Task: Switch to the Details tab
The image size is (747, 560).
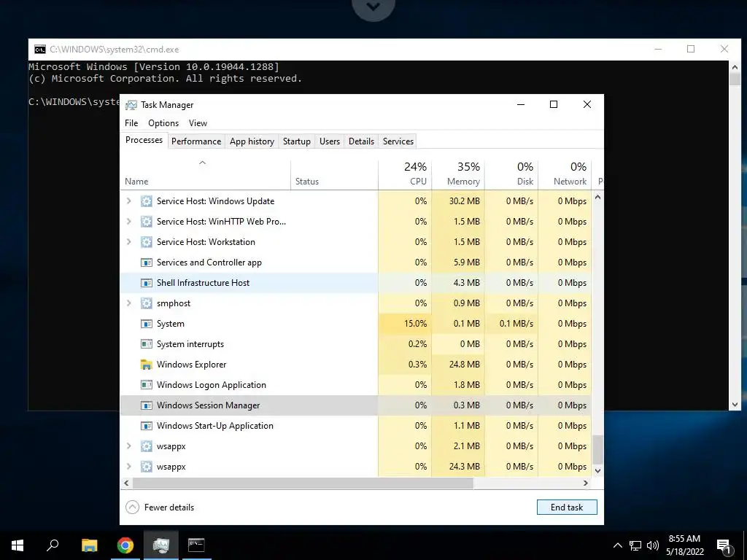Action: [361, 141]
